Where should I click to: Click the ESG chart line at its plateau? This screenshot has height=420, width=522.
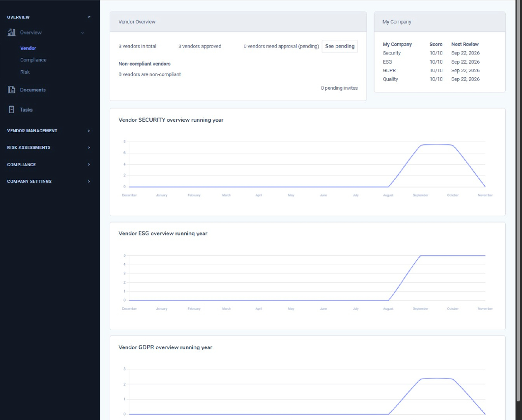(452, 255)
